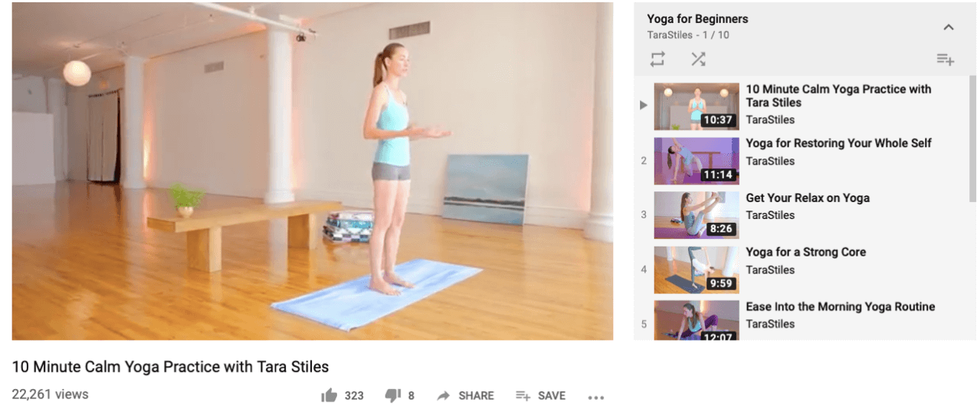Open the three-dot more actions menu
The image size is (980, 415).
(x=596, y=397)
